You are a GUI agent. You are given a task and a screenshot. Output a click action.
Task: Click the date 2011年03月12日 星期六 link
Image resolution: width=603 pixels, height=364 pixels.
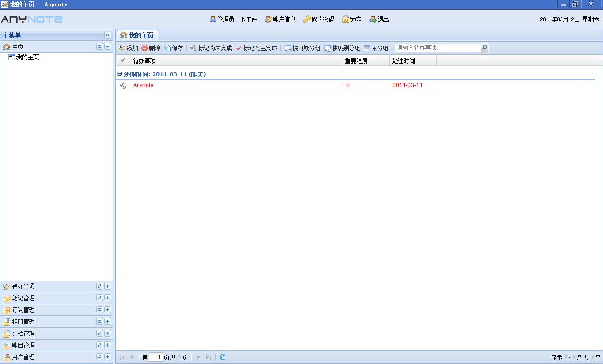point(570,19)
